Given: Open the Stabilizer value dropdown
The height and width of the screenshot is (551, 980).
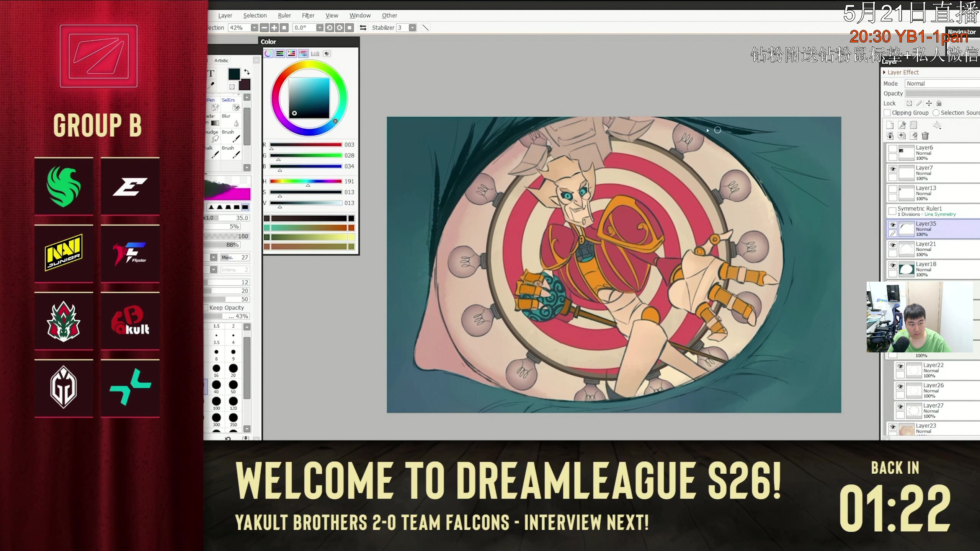Looking at the screenshot, I should (x=412, y=28).
